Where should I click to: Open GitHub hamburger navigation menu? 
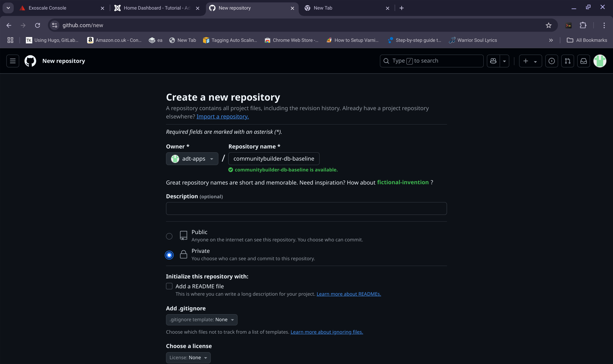click(x=13, y=61)
